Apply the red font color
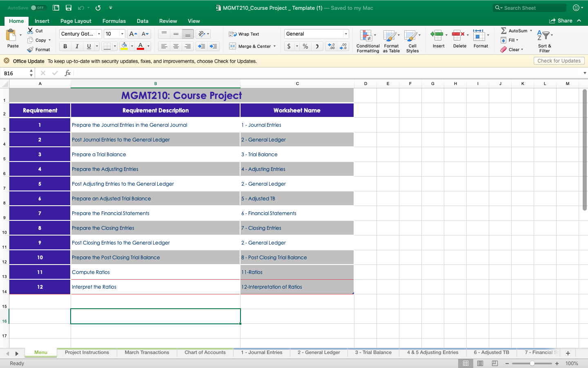Image resolution: width=588 pixels, height=368 pixels. click(x=140, y=46)
